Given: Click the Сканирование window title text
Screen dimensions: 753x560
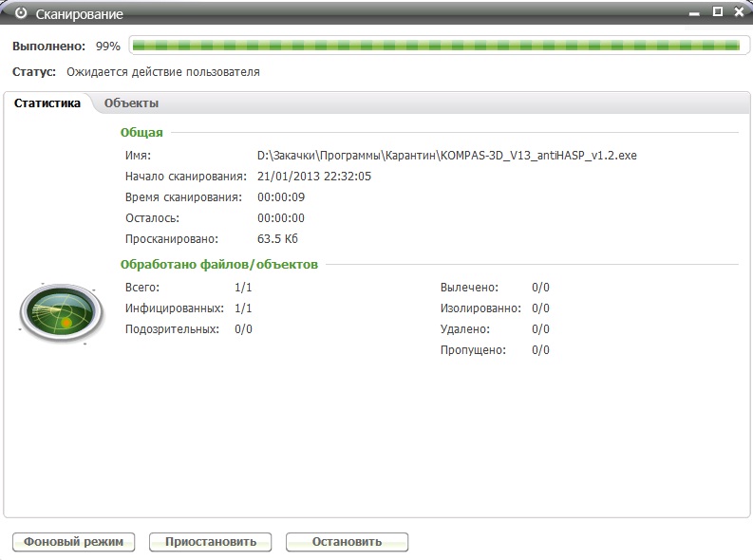Looking at the screenshot, I should [x=79, y=14].
